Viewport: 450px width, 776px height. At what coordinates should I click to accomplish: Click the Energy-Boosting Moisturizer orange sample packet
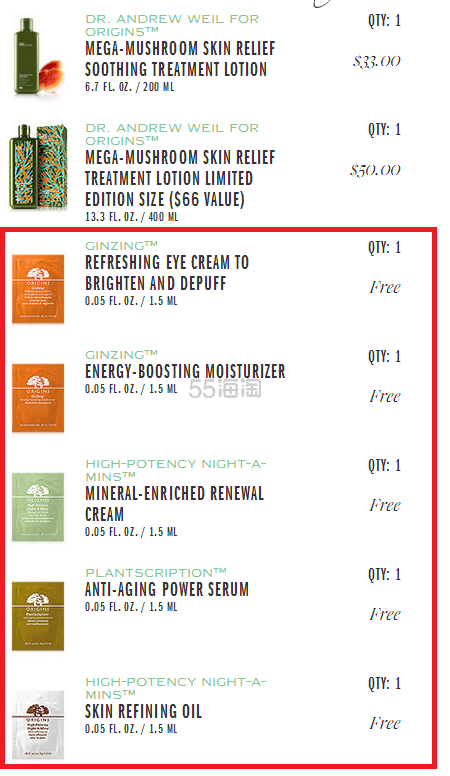pyautogui.click(x=38, y=398)
